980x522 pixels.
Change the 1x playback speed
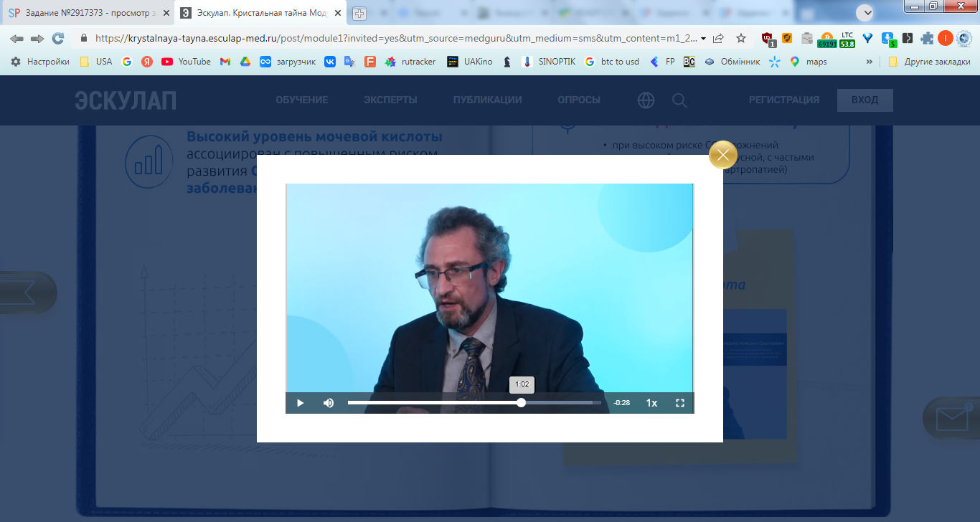click(651, 403)
